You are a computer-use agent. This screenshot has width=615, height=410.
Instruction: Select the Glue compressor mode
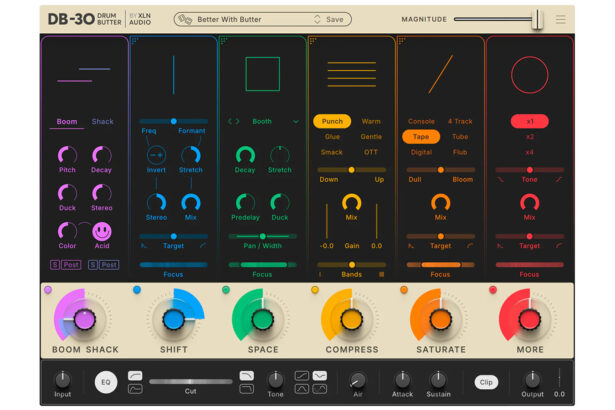332,137
